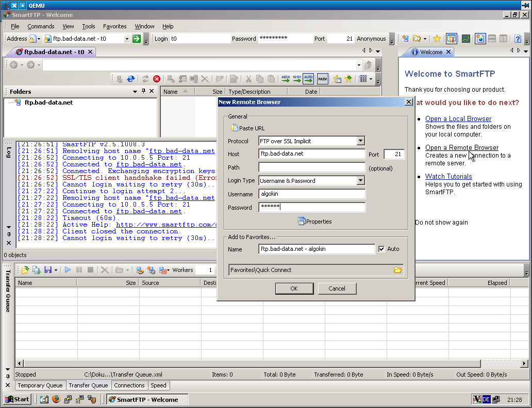
Task: Click the blue Reconnect icon
Action: (130, 79)
